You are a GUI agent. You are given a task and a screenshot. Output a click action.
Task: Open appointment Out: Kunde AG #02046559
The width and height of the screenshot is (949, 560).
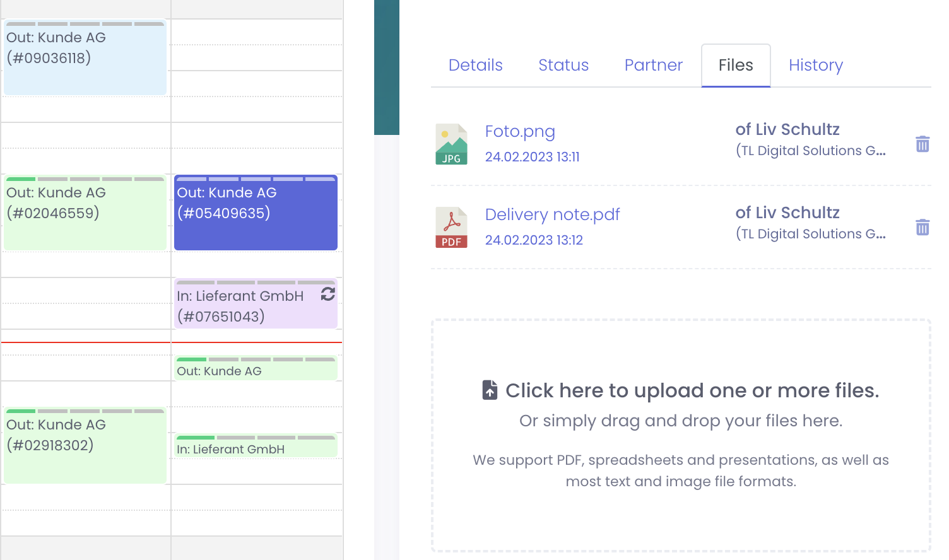click(x=85, y=213)
